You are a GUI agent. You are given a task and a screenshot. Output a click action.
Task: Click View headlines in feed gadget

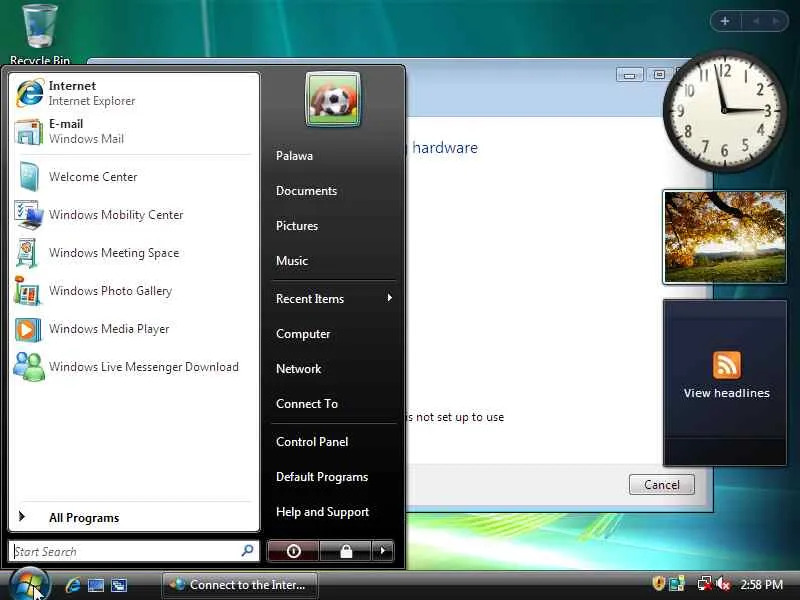[x=727, y=393]
